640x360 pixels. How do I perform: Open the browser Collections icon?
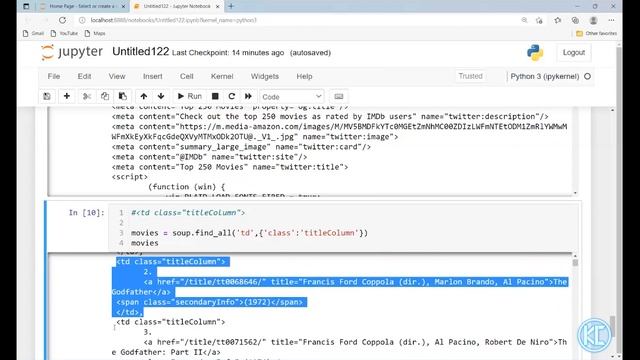[575, 20]
